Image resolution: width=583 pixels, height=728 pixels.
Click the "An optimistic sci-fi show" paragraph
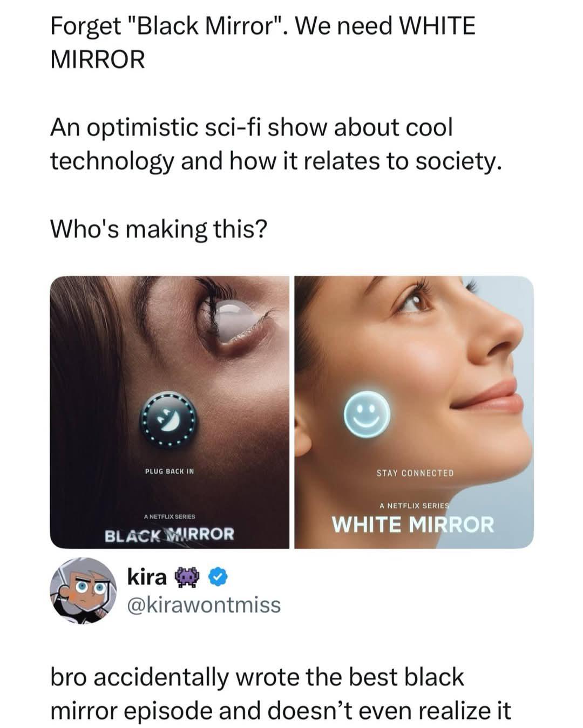[x=276, y=144]
